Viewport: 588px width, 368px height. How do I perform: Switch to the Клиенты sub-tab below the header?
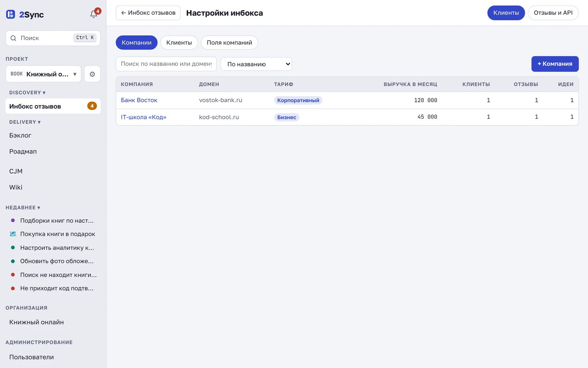coord(179,43)
